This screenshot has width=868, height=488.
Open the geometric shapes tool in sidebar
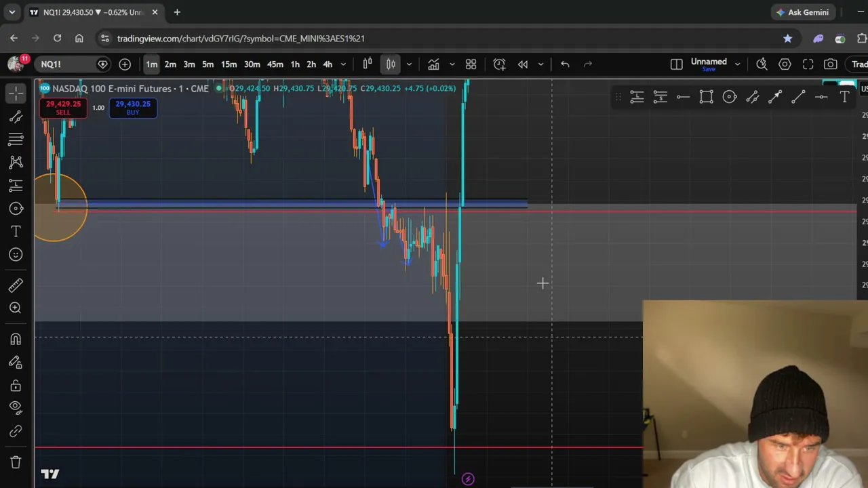(x=16, y=209)
